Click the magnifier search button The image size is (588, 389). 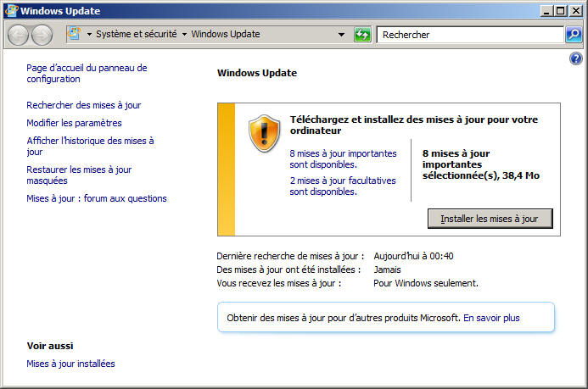574,35
